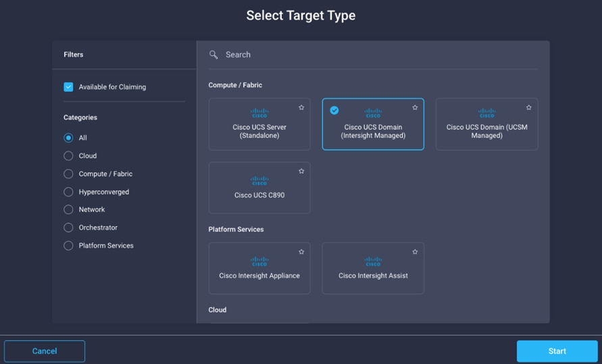602x364 pixels.
Task: Select the Cisco Intersight Appliance card
Action: pyautogui.click(x=259, y=268)
